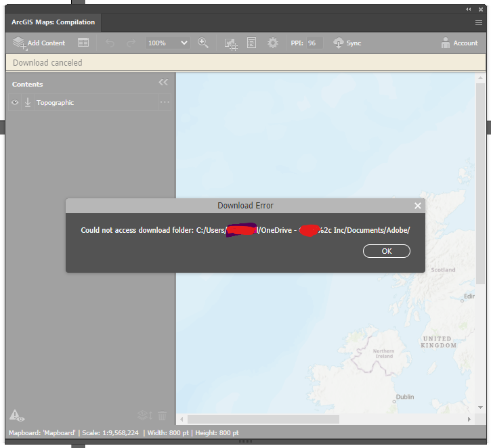This screenshot has height=448, width=491.
Task: Click the scroll left arrow under the map
Action: (182, 419)
